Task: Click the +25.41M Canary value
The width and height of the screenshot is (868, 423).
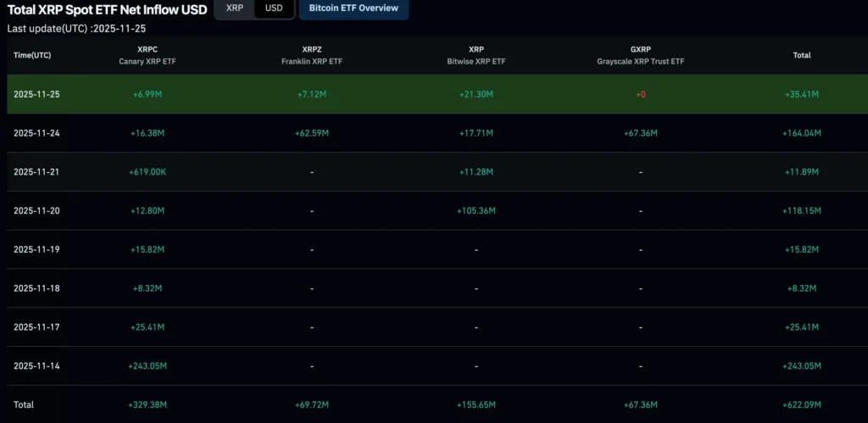Action: coord(147,327)
